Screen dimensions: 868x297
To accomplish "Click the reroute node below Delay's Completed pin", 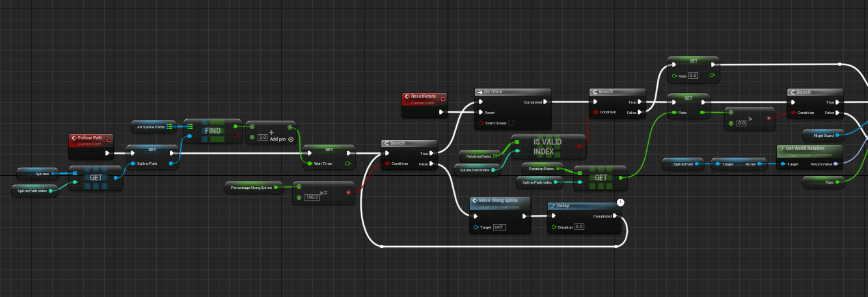I will (616, 247).
